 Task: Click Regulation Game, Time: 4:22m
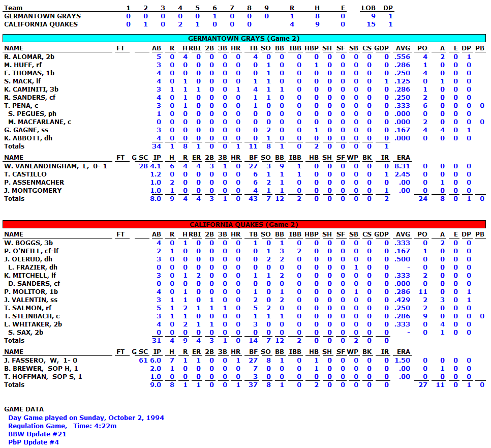pyautogui.click(x=63, y=426)
